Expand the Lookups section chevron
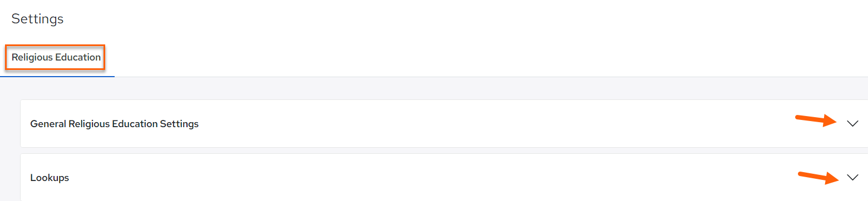Screen dimensions: 868x201 pos(852,178)
